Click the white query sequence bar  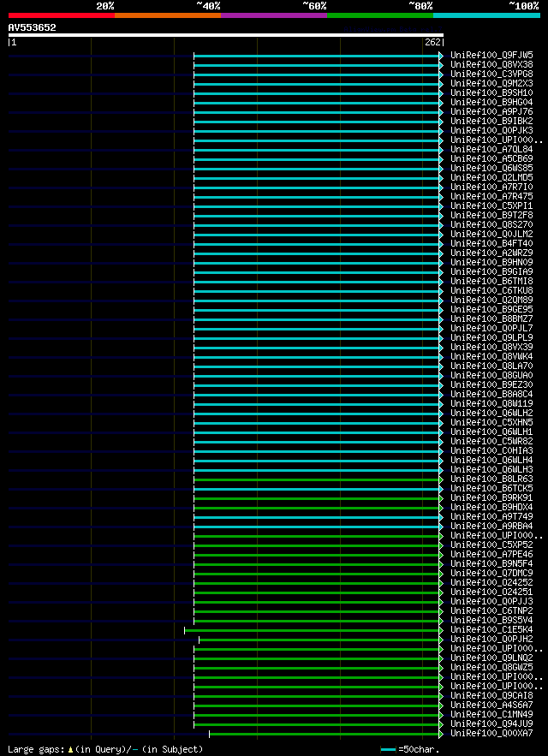226,35
